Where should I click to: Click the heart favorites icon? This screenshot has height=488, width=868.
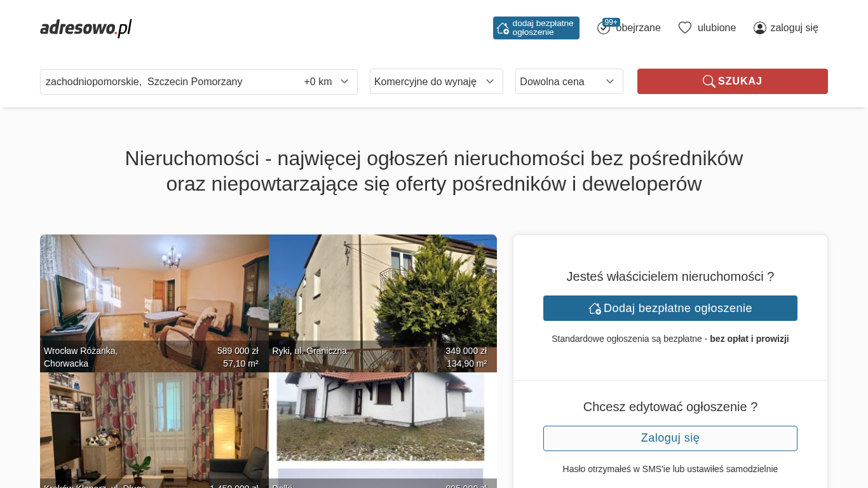point(684,28)
